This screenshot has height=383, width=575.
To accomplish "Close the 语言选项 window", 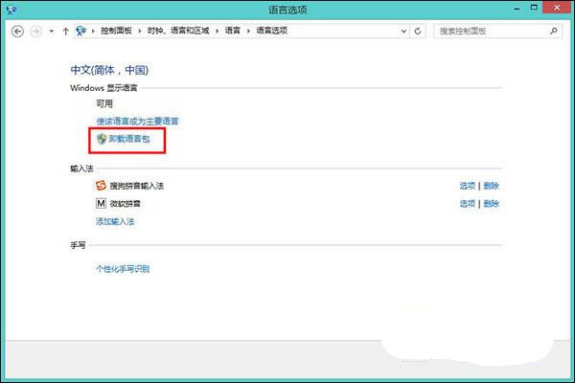I will coord(557,7).
